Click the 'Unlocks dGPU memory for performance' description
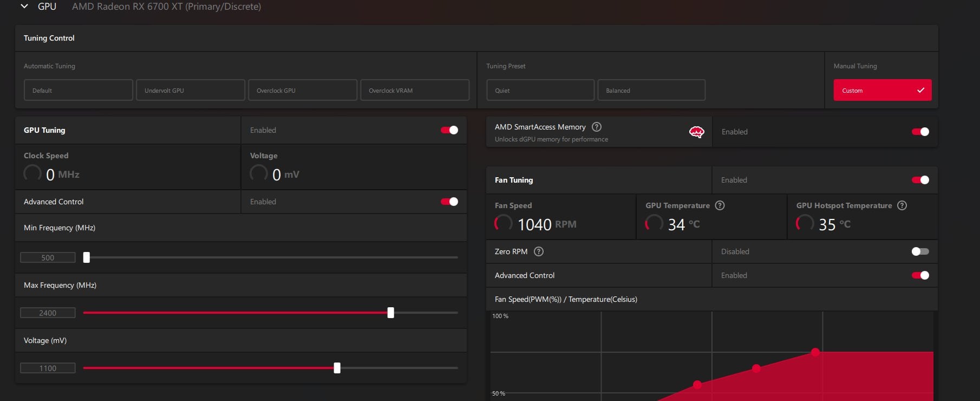Screen dimensions: 980x401 pyautogui.click(x=551, y=139)
